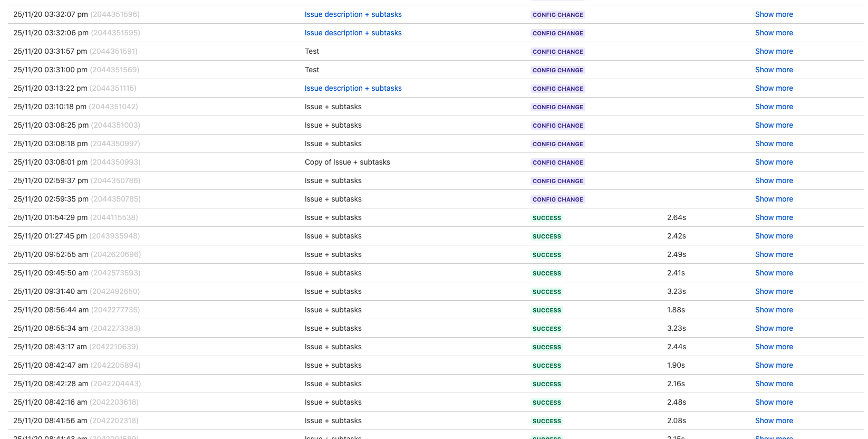Show more for the 1.88s success run
This screenshot has width=868, height=439.
tap(774, 310)
